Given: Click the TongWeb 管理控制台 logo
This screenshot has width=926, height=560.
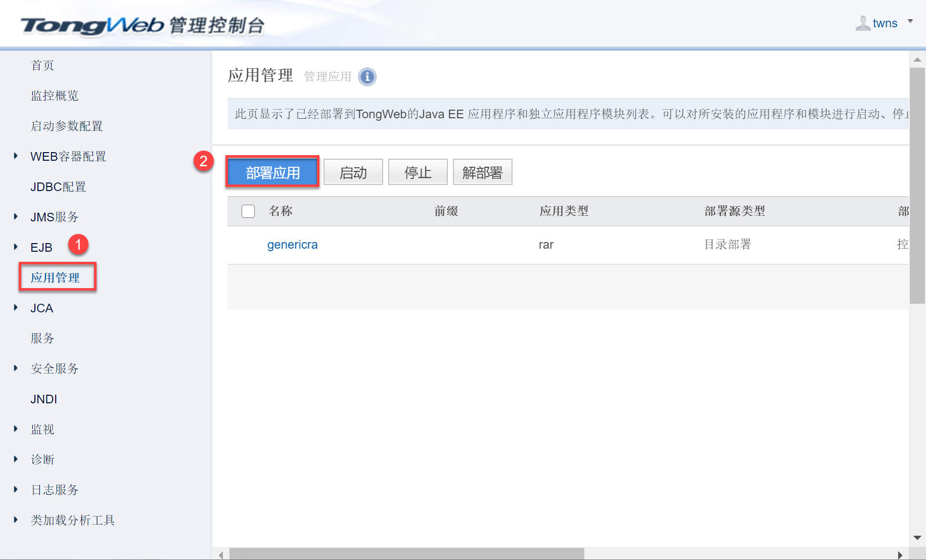Looking at the screenshot, I should click(143, 25).
